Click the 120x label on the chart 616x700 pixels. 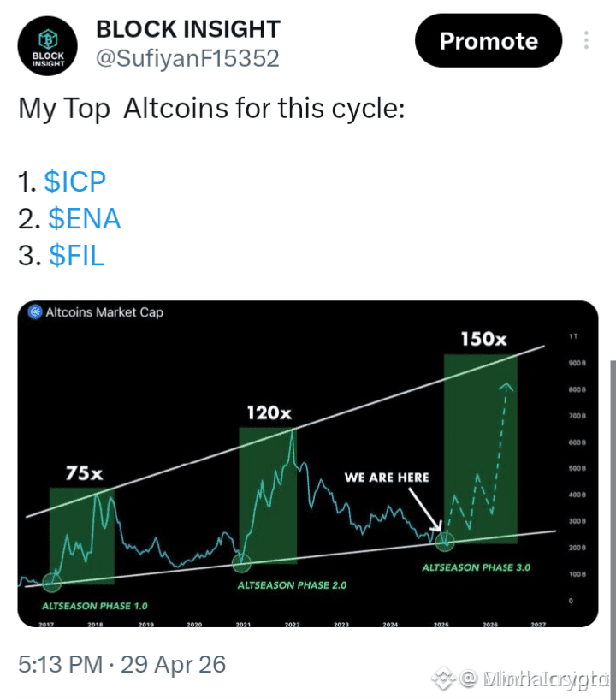(269, 413)
